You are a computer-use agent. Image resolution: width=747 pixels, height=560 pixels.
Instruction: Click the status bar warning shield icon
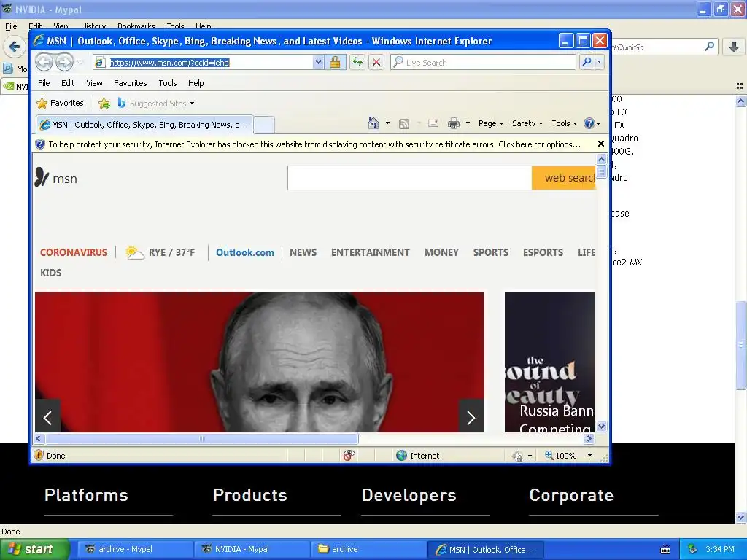39,455
